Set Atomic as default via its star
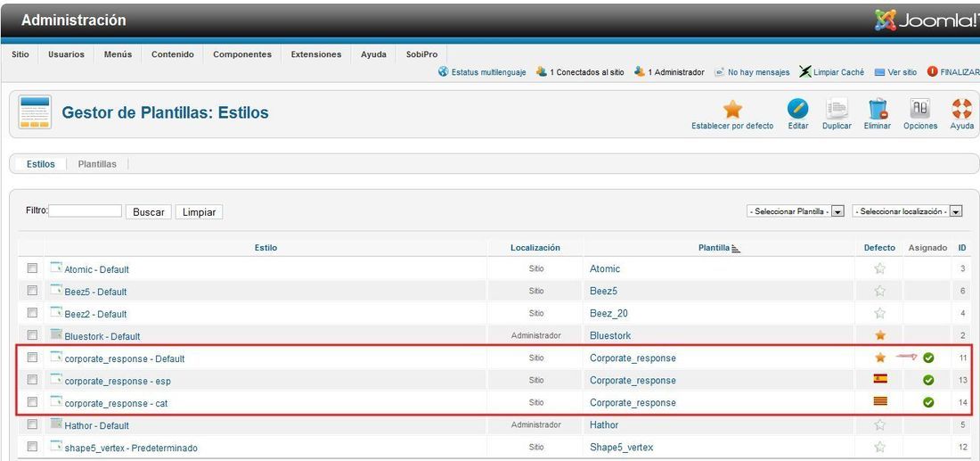980x461 pixels. pyautogui.click(x=880, y=269)
